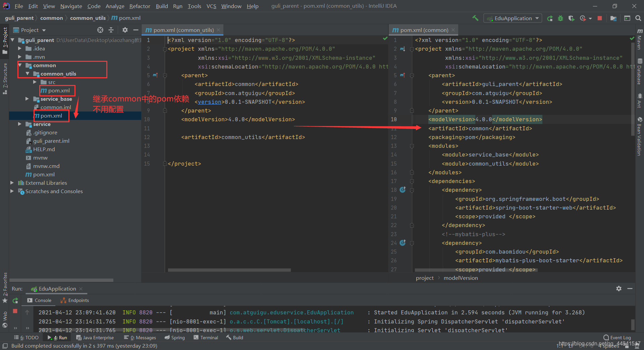644x350 pixels.
Task: Click the dependency gutter icon on line 24
Action: pyautogui.click(x=403, y=243)
